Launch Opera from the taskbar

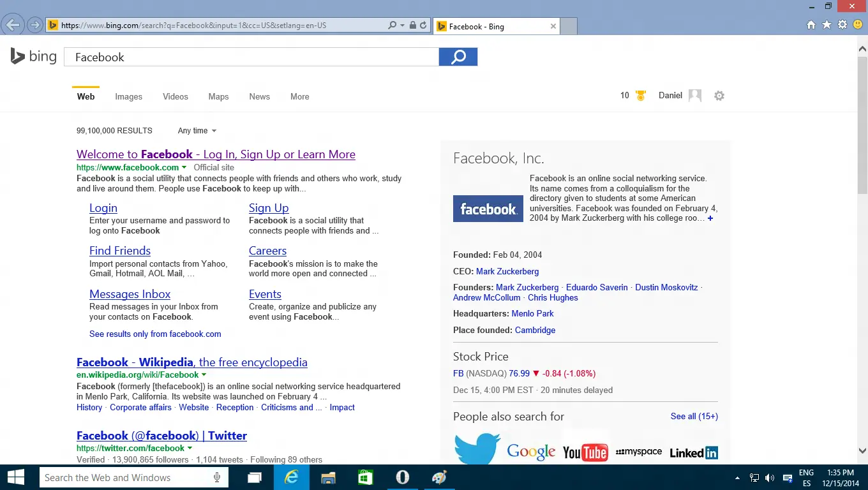pos(403,477)
